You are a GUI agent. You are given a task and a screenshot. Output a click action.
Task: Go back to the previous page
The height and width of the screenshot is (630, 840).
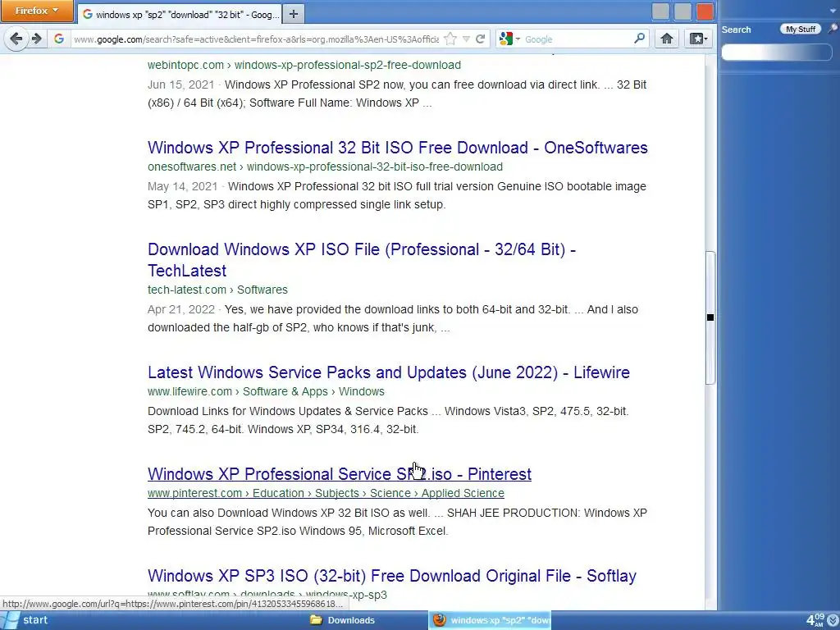point(16,39)
